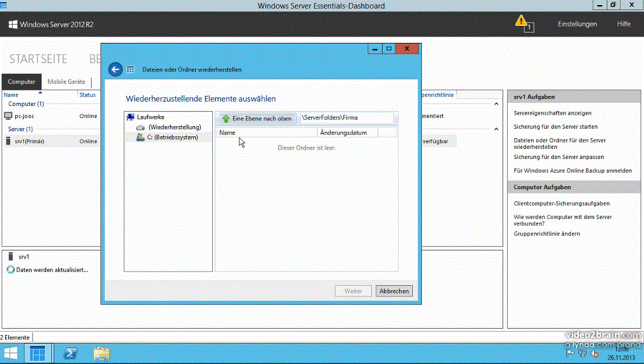Click the Windows Server 2012 R2 logo

pyautogui.click(x=13, y=24)
